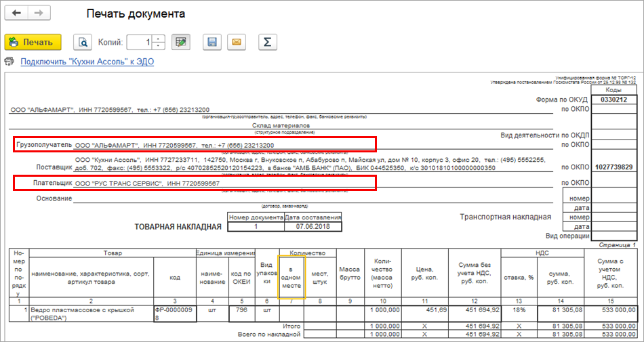This screenshot has width=644, height=342.
Task: Click the Масса брутто column header
Action: [x=350, y=273]
